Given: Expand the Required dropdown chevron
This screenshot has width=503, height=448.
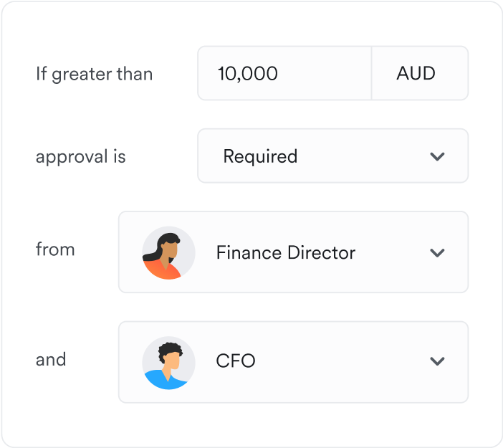Looking at the screenshot, I should point(437,156).
